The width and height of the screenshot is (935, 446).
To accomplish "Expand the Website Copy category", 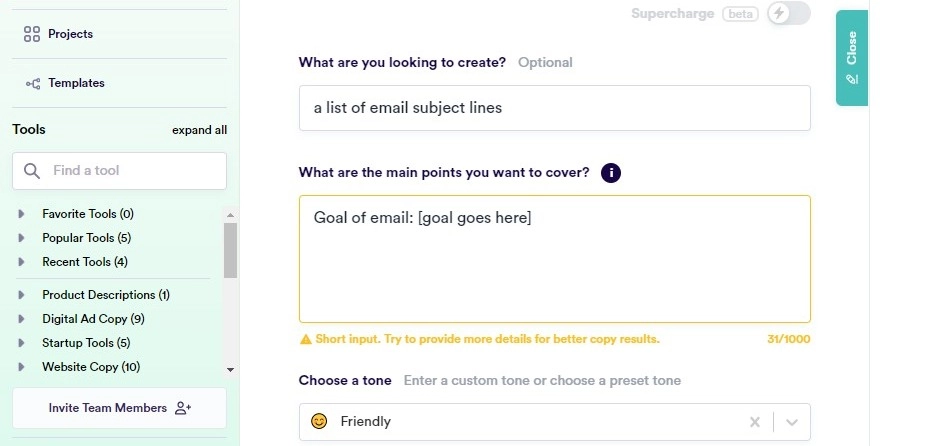I will tap(21, 367).
